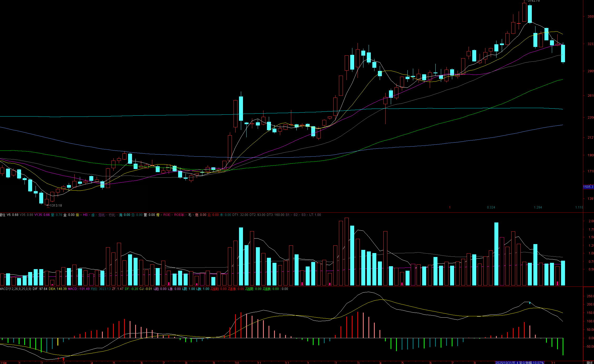Click the red buy arrow below MACD trough
The image size is (594, 364).
pos(64,359)
